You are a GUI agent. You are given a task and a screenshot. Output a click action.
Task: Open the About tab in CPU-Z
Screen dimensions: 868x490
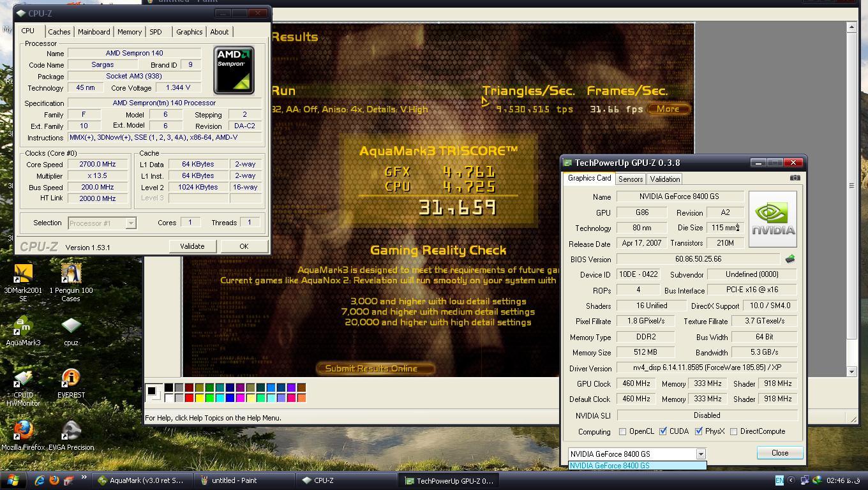(x=219, y=32)
